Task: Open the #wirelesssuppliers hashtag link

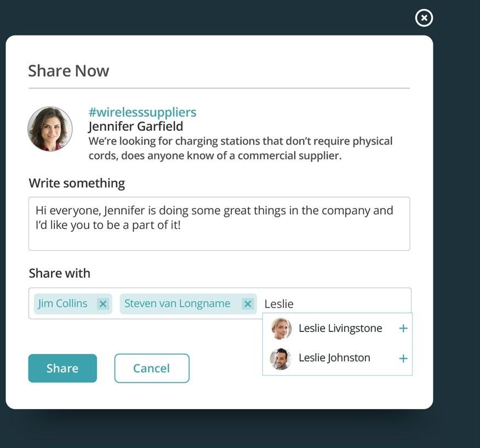Action: (x=142, y=112)
